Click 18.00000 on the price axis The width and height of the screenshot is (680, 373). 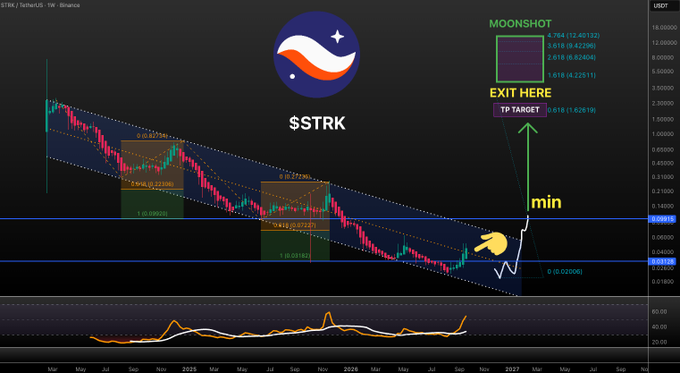pos(664,27)
